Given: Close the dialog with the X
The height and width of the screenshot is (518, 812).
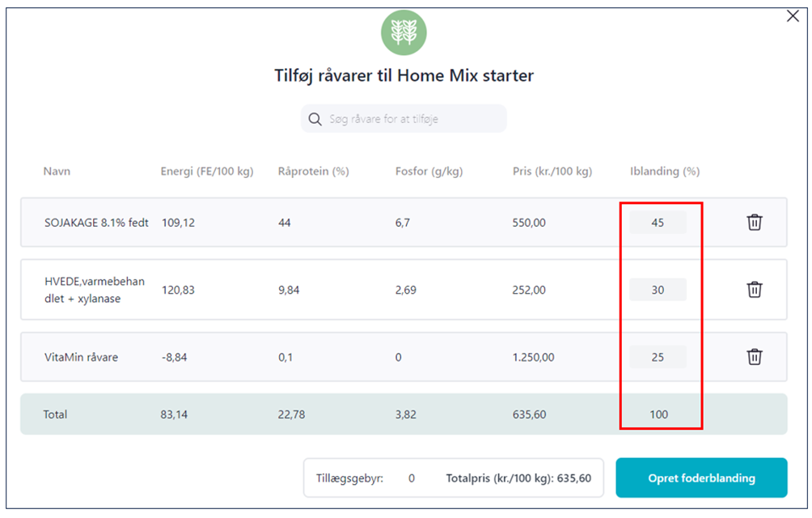Looking at the screenshot, I should point(793,16).
